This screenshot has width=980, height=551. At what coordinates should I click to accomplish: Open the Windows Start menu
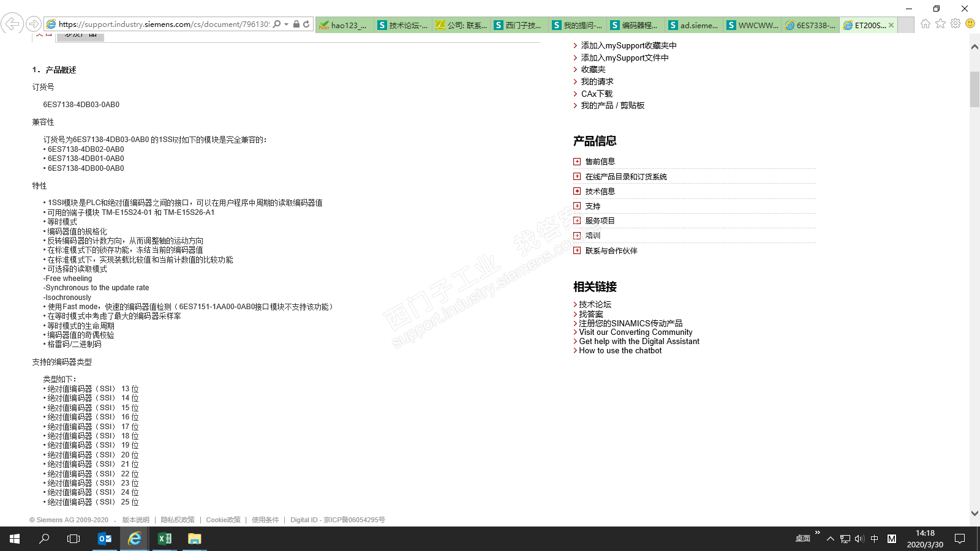pyautogui.click(x=15, y=539)
